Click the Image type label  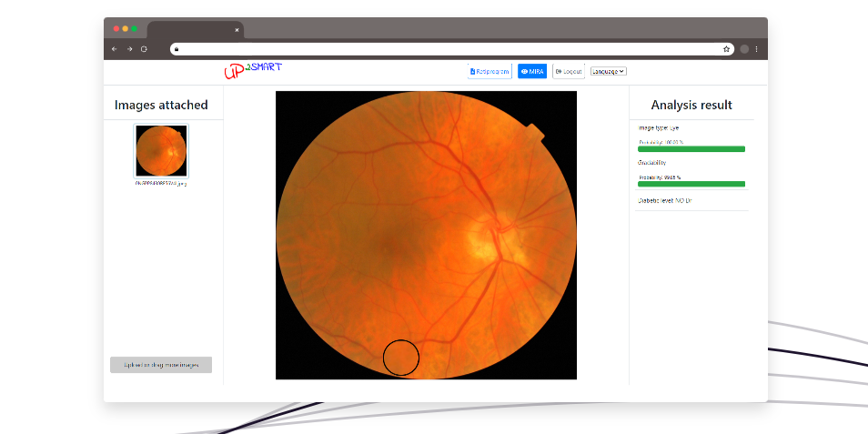(658, 128)
